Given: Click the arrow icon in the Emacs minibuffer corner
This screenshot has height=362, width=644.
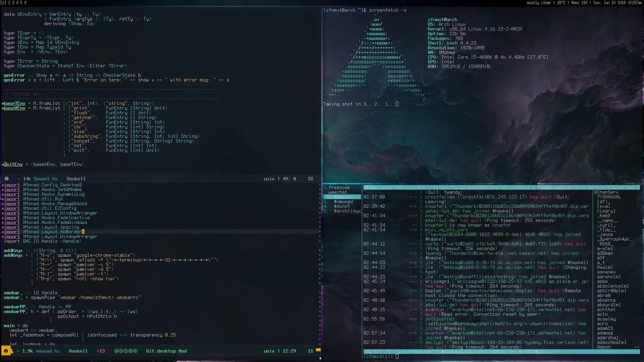Looking at the screenshot, I should [320, 358].
